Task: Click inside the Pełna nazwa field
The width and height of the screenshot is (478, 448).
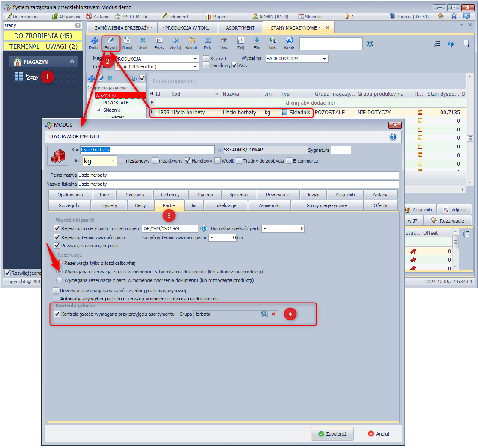Action: 238,175
